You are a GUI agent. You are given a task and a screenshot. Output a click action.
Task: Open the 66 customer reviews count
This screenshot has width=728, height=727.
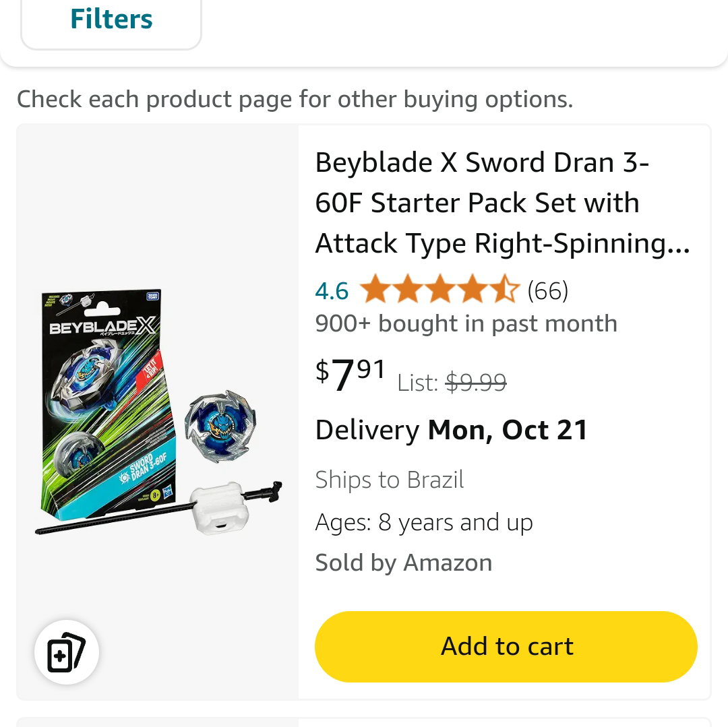[547, 291]
